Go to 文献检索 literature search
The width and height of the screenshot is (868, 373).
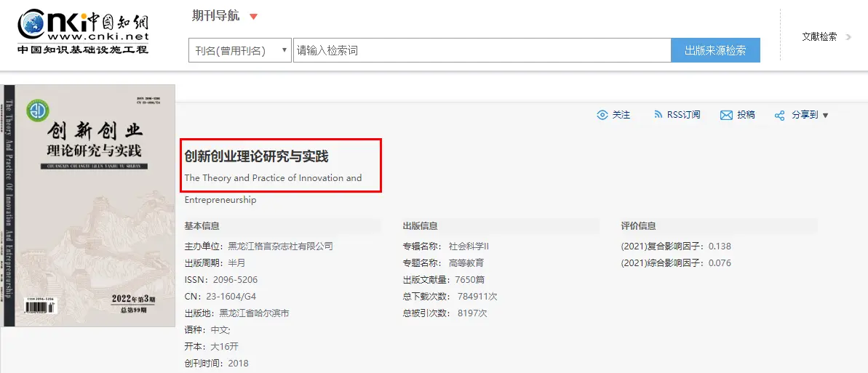(819, 36)
